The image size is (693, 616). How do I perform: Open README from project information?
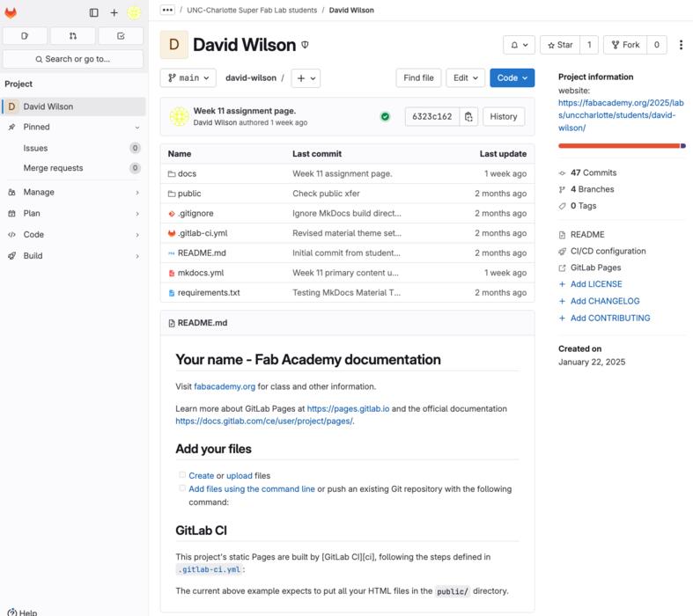[587, 234]
